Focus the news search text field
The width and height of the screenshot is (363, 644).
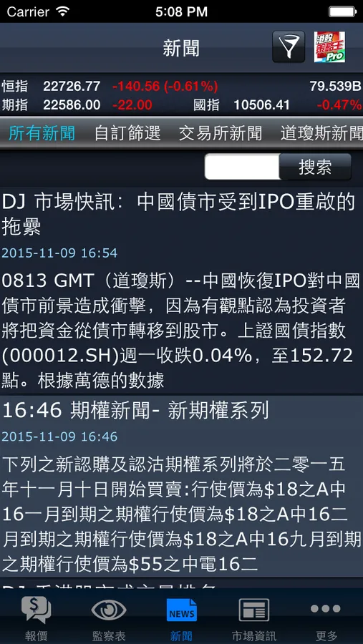click(x=242, y=167)
